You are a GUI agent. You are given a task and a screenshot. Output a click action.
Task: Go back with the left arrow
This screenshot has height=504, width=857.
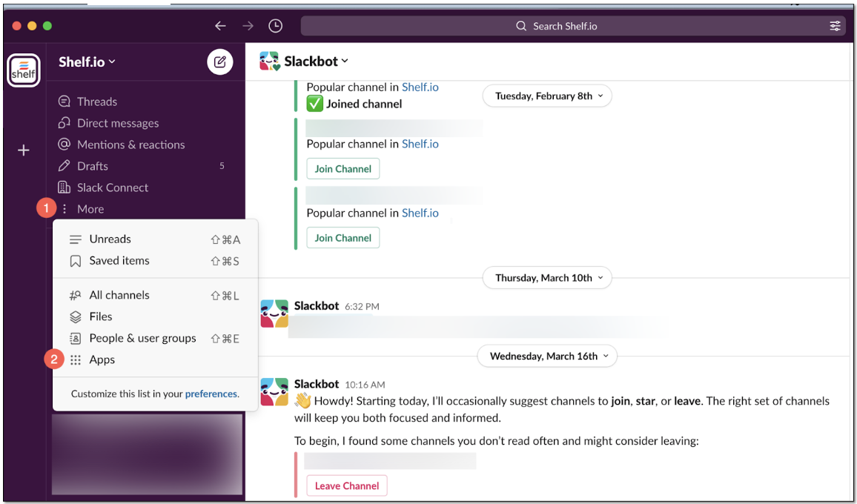pyautogui.click(x=220, y=26)
